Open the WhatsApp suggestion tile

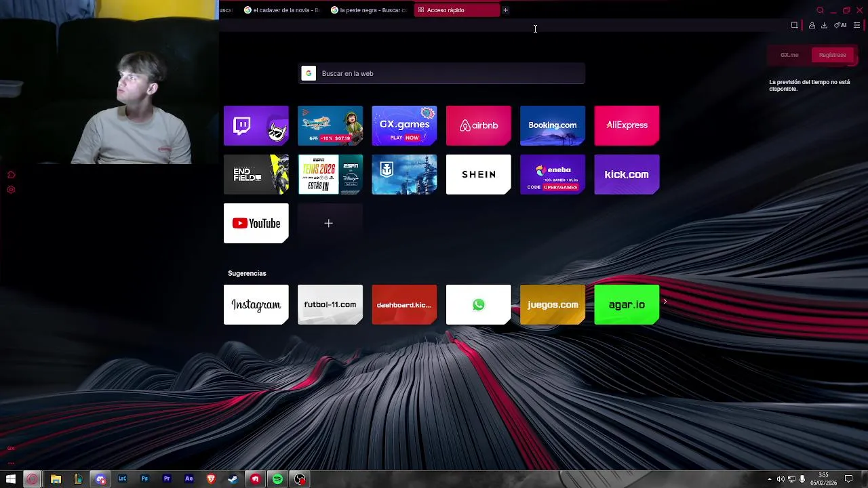pos(478,304)
